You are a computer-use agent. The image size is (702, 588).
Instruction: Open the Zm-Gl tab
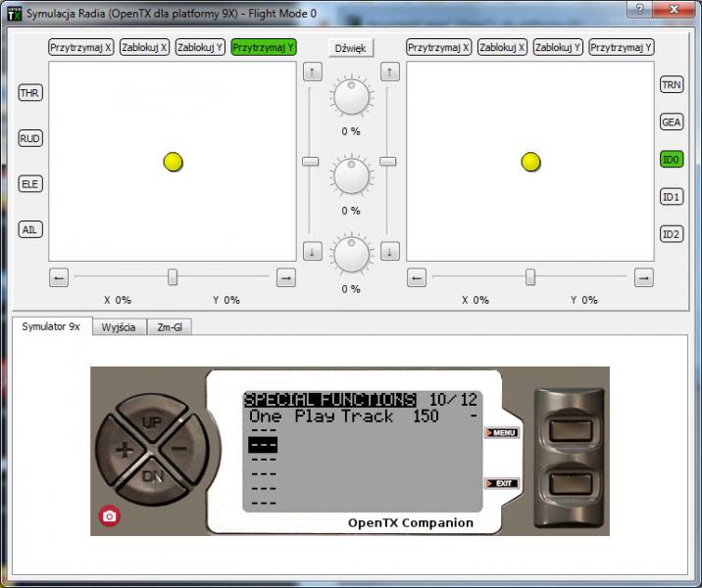click(x=170, y=327)
